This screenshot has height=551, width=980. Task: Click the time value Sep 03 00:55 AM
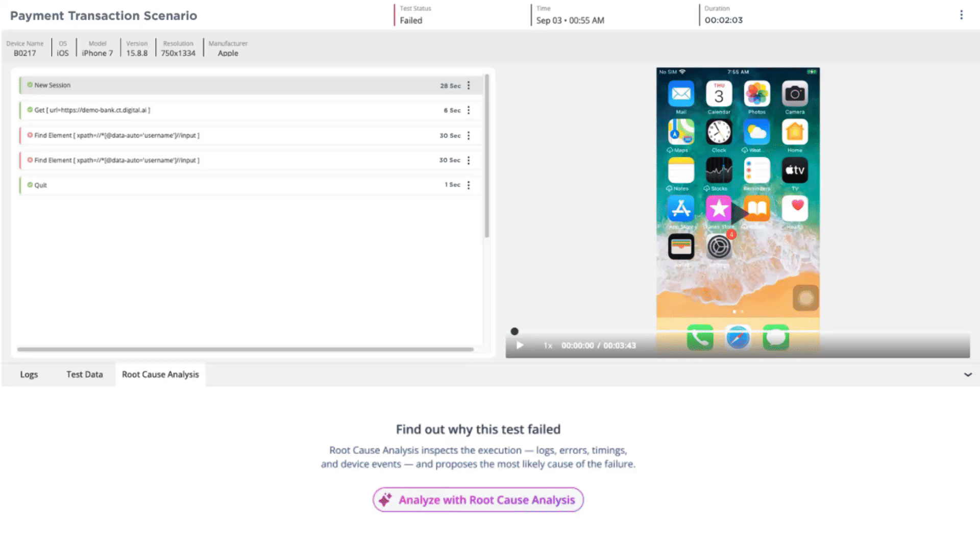pos(570,20)
